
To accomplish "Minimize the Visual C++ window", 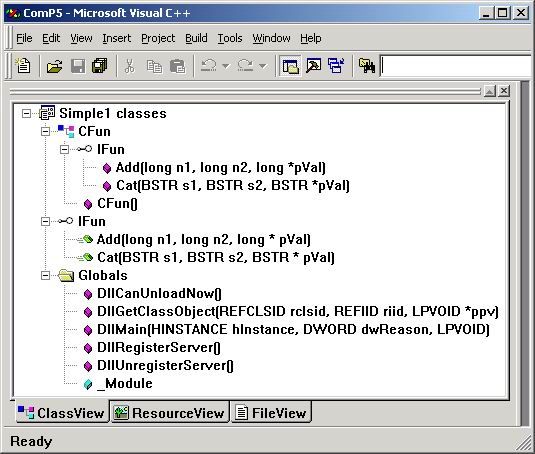I will click(x=486, y=13).
